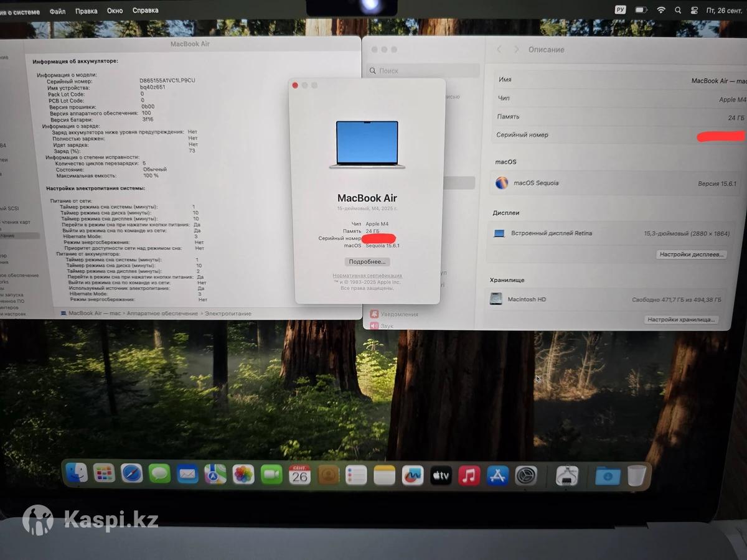Open Calendar showing date 26
Image resolution: width=747 pixels, height=560 pixels.
tap(299, 475)
